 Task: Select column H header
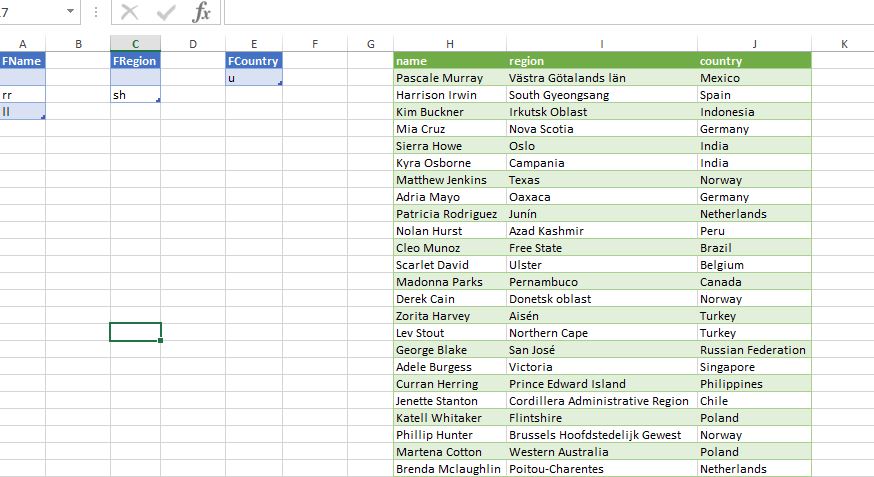(450, 44)
